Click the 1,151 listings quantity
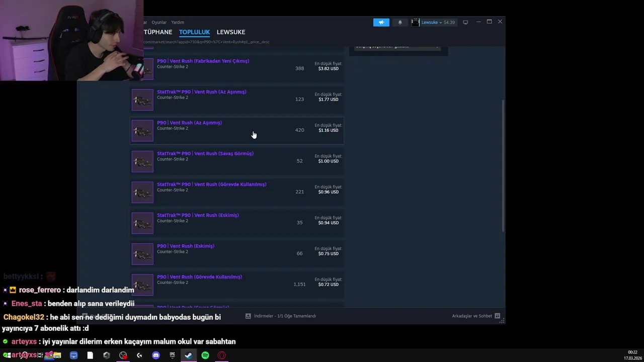This screenshot has width=644, height=362. click(x=299, y=284)
